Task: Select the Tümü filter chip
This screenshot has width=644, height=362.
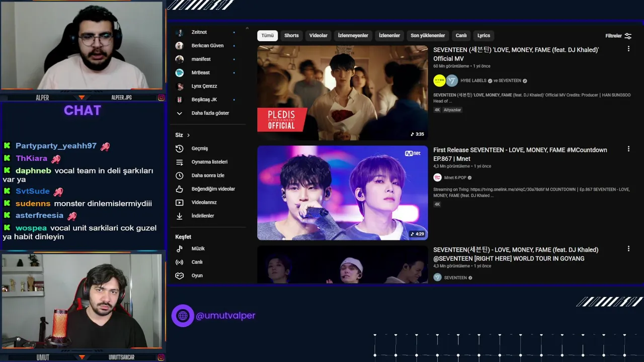Action: [x=268, y=36]
